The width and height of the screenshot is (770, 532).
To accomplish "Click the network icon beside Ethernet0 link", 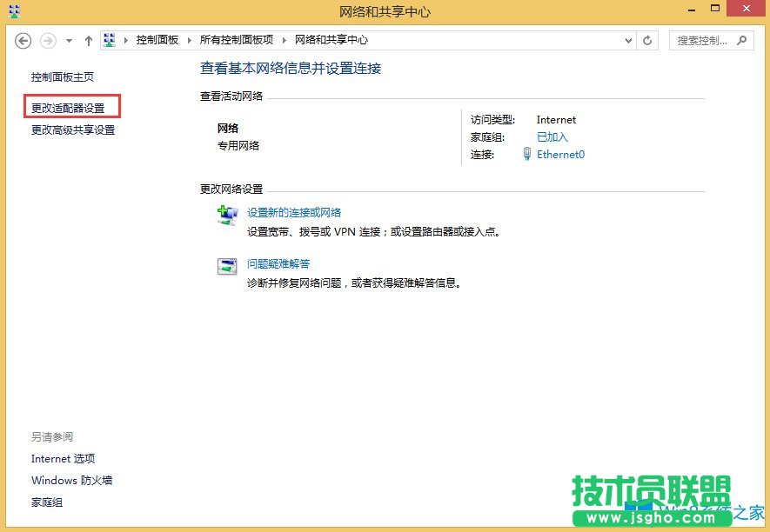I will pos(528,155).
